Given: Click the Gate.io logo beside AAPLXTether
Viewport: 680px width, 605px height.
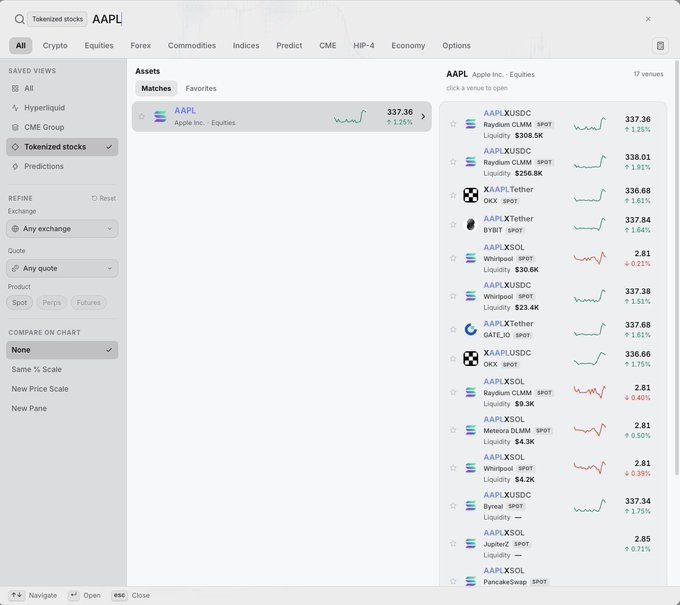Looking at the screenshot, I should (471, 329).
